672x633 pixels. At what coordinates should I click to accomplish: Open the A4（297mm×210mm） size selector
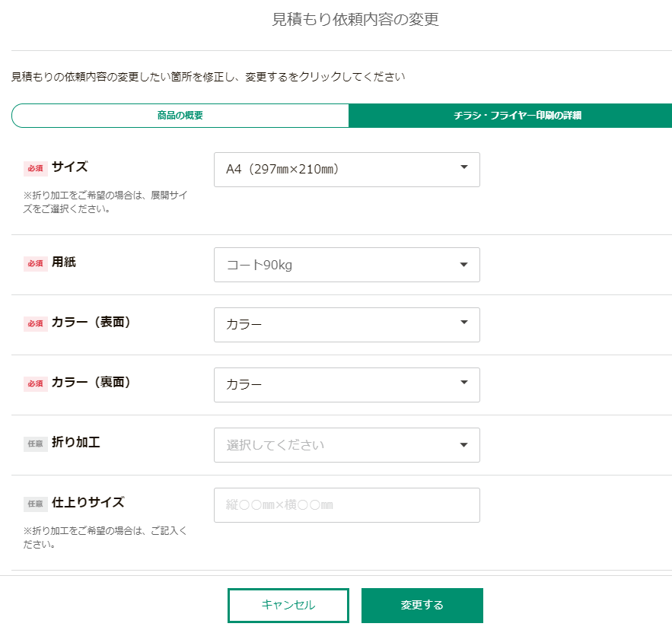pos(335,169)
